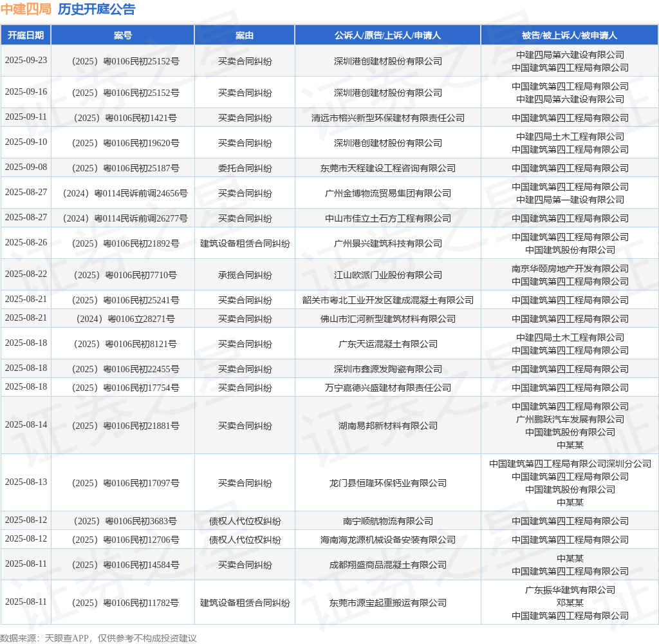Image resolution: width=659 pixels, height=644 pixels.
Task: Click case number (2025)粤0106民初8121号
Action: coord(125,344)
